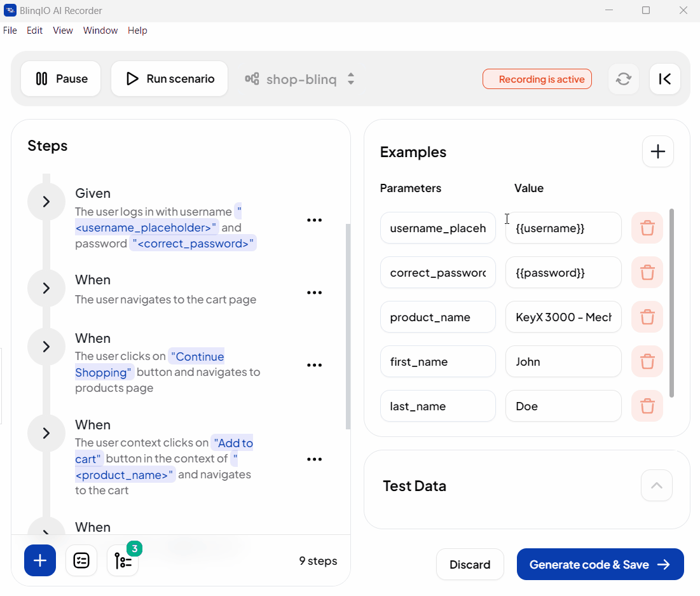The width and height of the screenshot is (700, 596).
Task: Delete the product_name parameter row
Action: click(647, 317)
